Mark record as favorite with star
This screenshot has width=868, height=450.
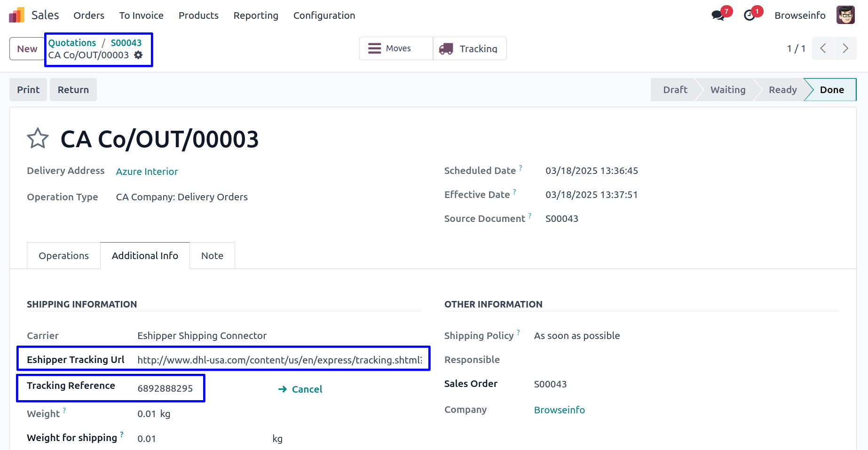point(38,139)
